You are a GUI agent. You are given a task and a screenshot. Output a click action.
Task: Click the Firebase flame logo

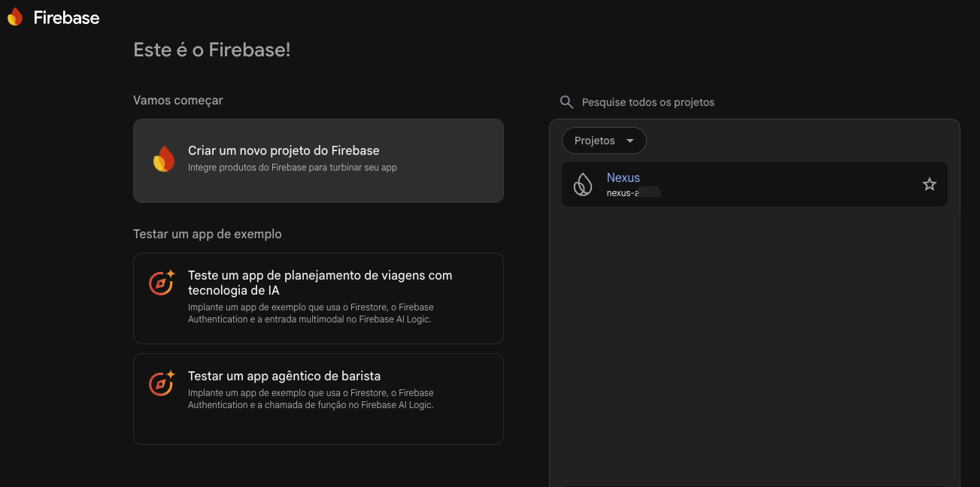[15, 17]
